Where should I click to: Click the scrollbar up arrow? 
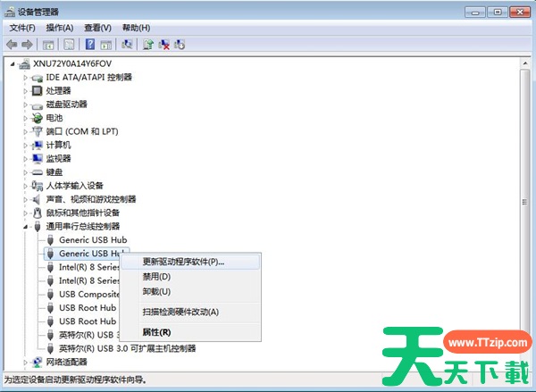pos(524,63)
